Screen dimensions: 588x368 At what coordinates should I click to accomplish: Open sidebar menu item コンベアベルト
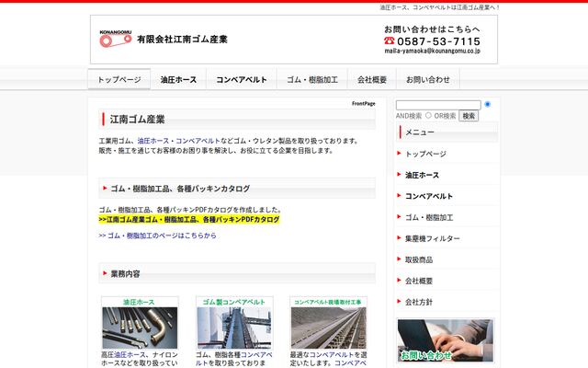tap(429, 196)
